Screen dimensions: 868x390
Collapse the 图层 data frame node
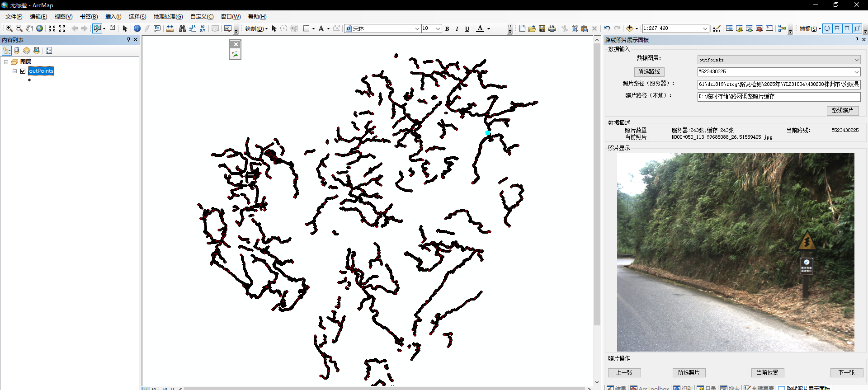[x=6, y=62]
